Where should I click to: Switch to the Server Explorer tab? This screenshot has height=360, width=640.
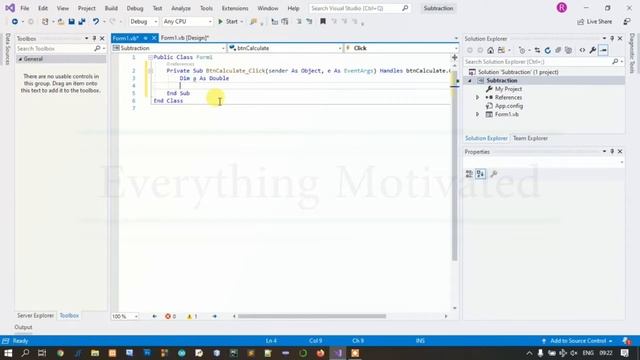36,316
